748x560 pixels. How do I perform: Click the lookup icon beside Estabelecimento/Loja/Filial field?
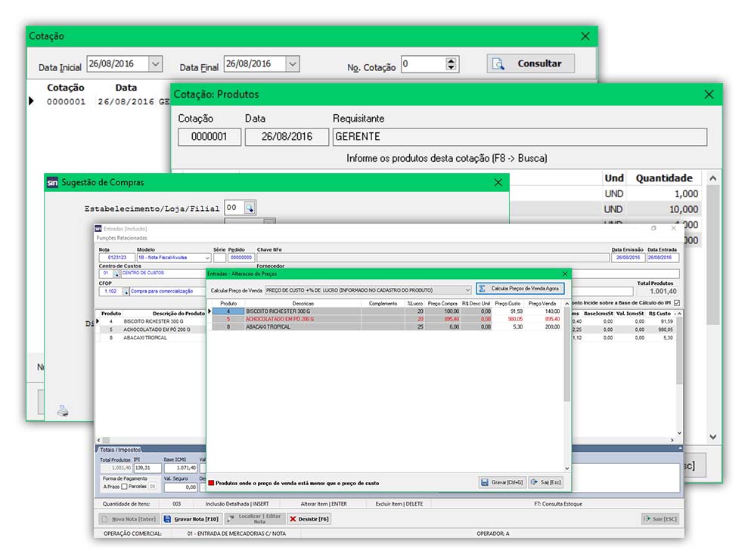250,208
